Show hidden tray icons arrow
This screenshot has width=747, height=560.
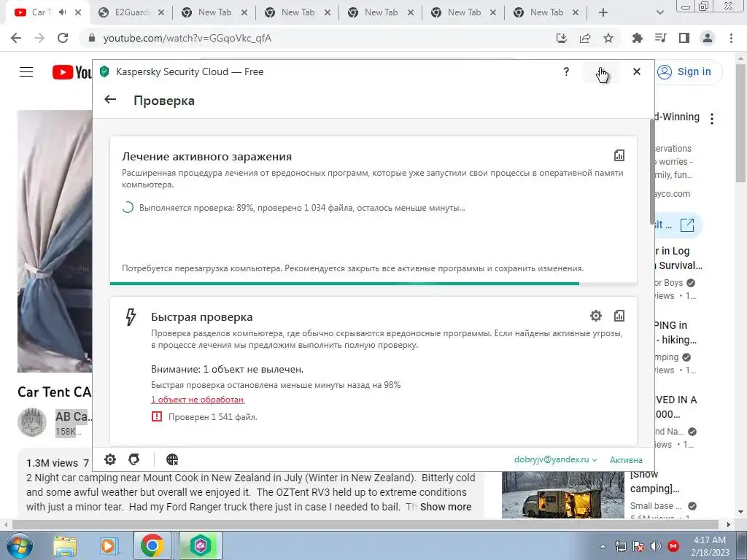point(603,546)
